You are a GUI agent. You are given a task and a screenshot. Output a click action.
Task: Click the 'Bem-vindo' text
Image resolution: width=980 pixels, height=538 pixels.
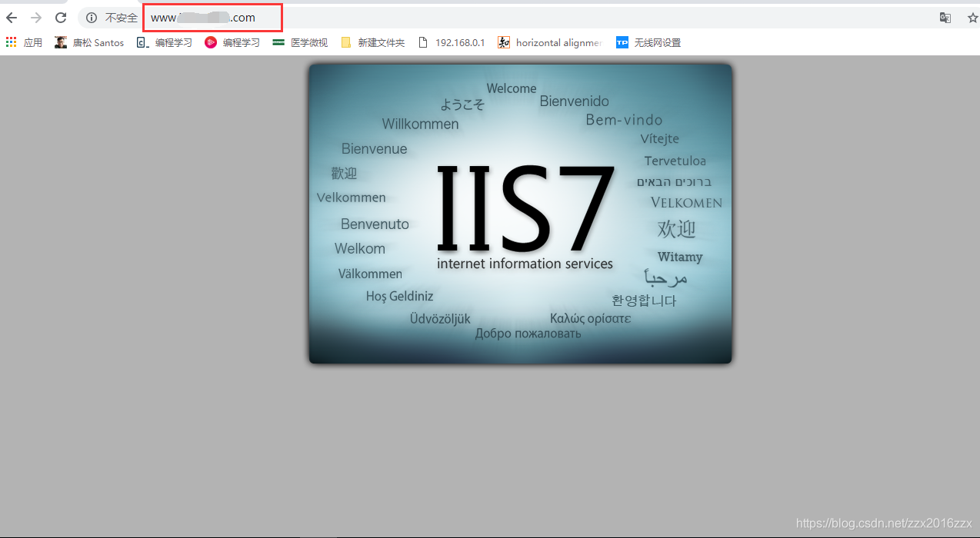[x=624, y=120]
